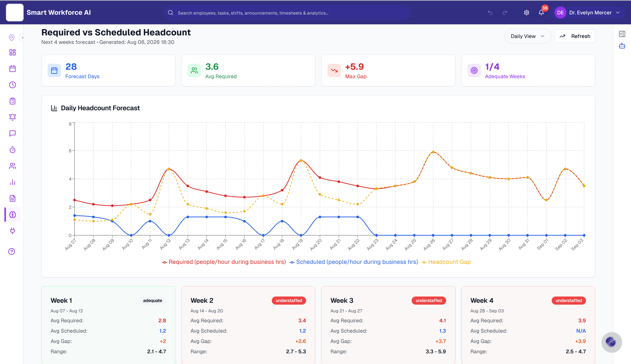
Task: Open the robot assistant icon on right
Action: [x=622, y=46]
